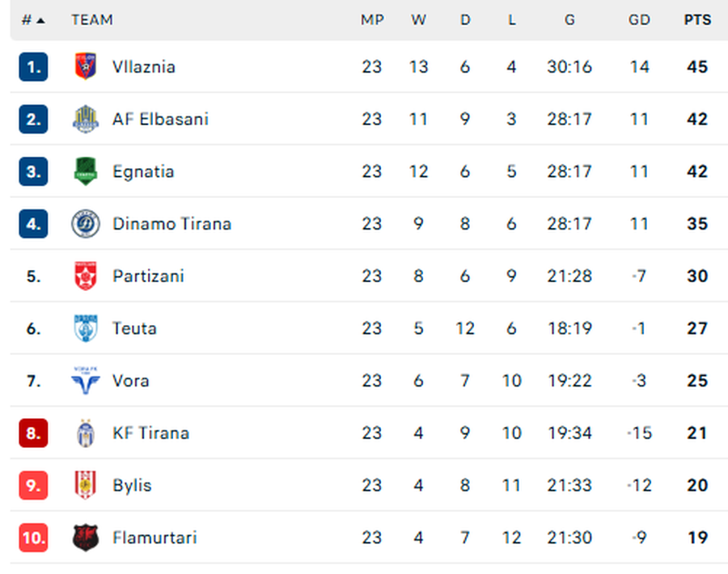Viewport: 728px width, 574px height.
Task: Sort the table by GD column
Action: [639, 20]
